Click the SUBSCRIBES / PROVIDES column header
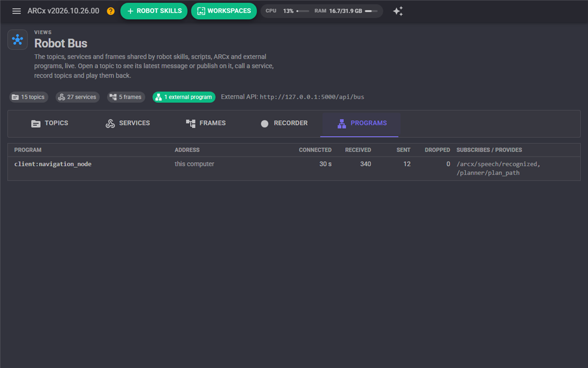Viewport: 588px width, 368px height. pyautogui.click(x=489, y=150)
